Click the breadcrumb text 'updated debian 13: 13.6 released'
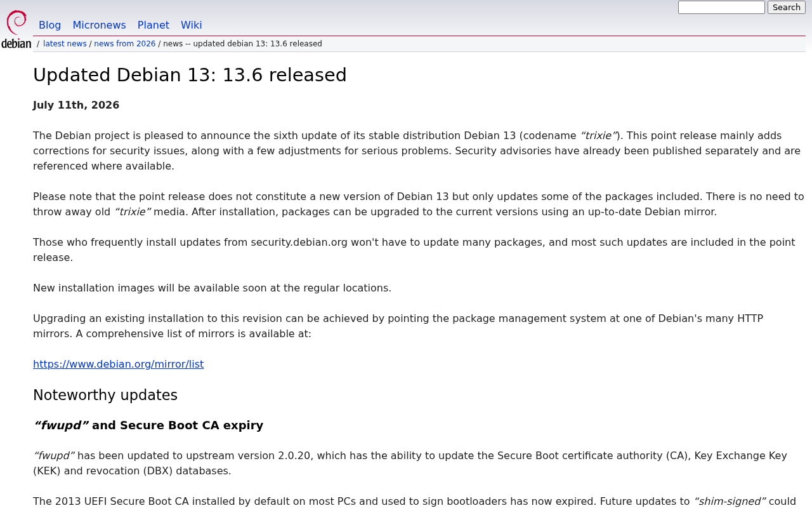 (258, 44)
